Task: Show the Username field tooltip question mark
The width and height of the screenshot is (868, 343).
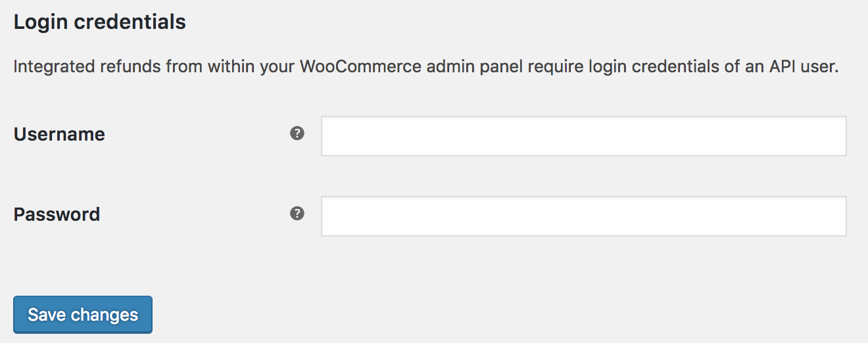Action: (x=297, y=134)
